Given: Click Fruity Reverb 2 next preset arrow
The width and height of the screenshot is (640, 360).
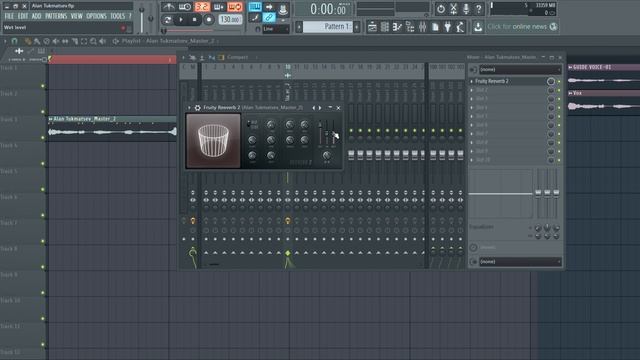Looking at the screenshot, I should tap(320, 108).
